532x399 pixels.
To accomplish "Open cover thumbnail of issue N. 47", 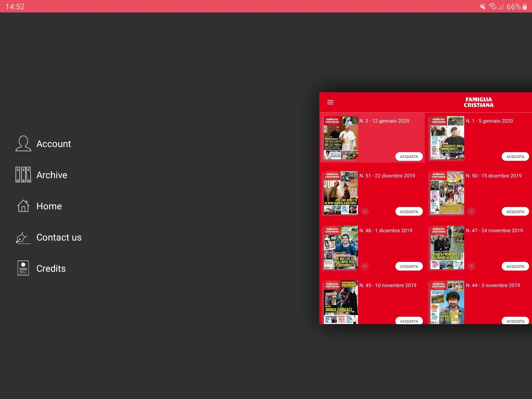I will click(447, 247).
